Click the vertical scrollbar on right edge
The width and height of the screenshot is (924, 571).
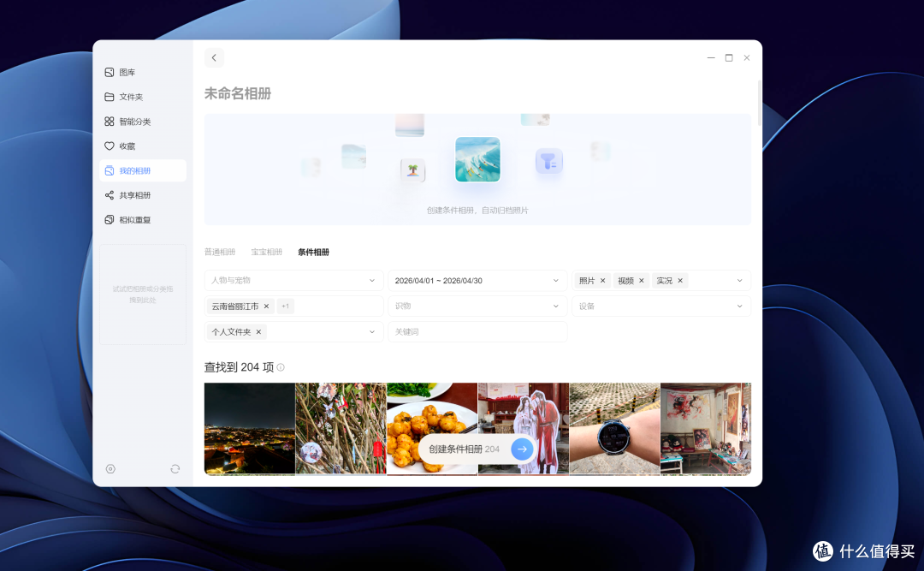coord(760,104)
